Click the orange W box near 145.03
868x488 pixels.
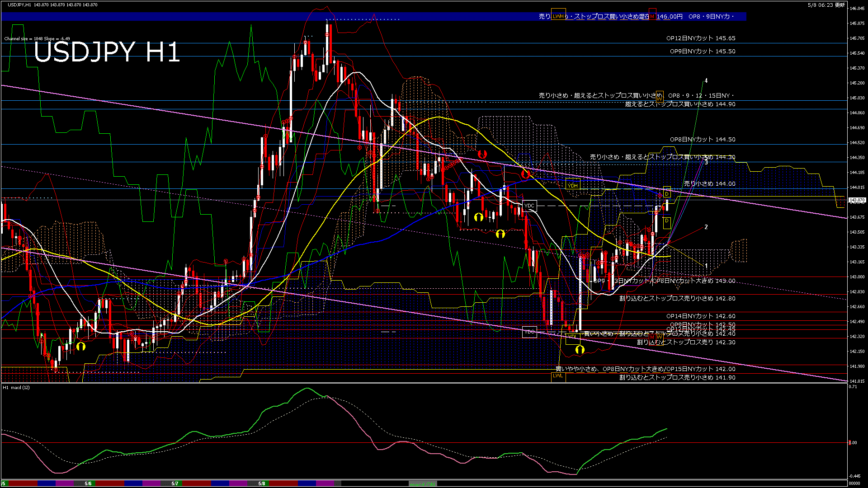pyautogui.click(x=660, y=98)
